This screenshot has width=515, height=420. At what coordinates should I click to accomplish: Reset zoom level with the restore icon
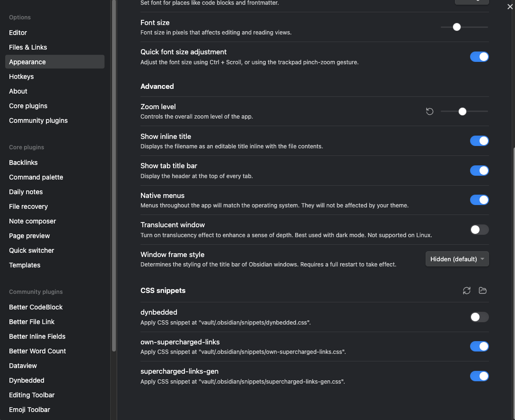point(429,111)
